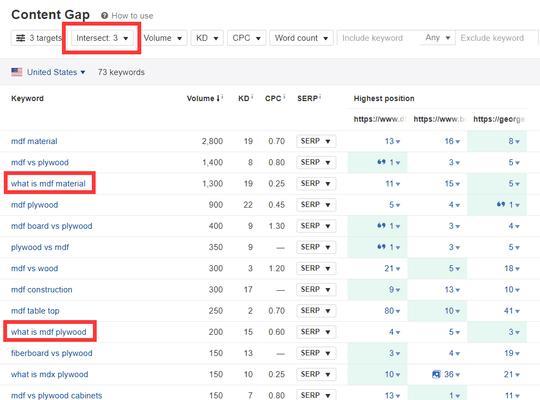Expand SERP dropdown for mdf board vs plywood

(x=316, y=226)
